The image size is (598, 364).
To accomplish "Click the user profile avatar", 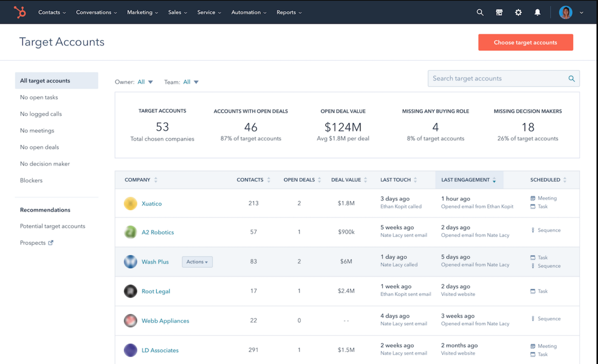I will [565, 13].
